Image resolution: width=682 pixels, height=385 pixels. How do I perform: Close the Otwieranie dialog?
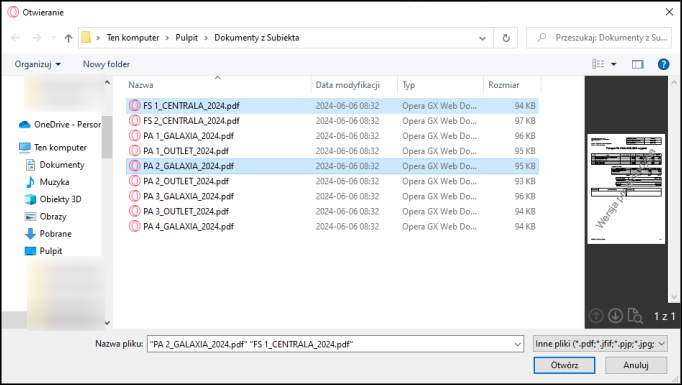pyautogui.click(x=669, y=12)
